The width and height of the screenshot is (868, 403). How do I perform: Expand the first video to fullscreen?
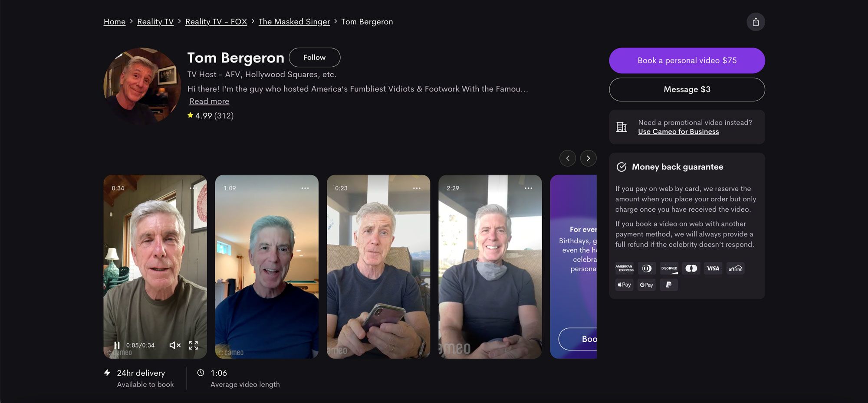click(x=194, y=345)
